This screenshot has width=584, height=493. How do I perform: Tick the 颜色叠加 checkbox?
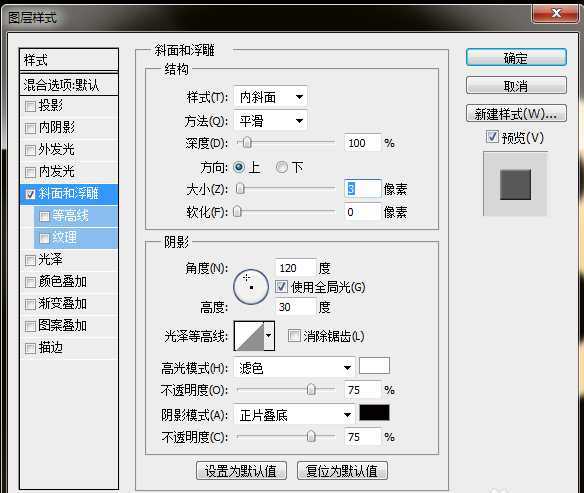[30, 282]
